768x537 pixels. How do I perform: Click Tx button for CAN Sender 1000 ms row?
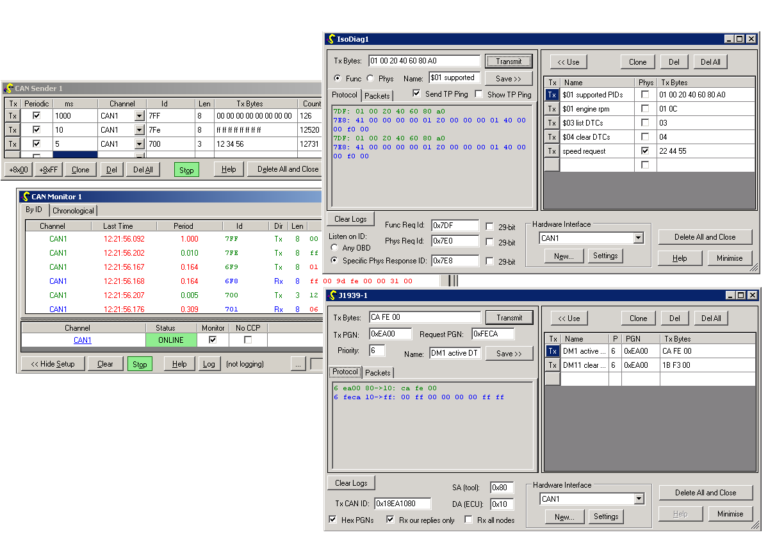pyautogui.click(x=13, y=116)
